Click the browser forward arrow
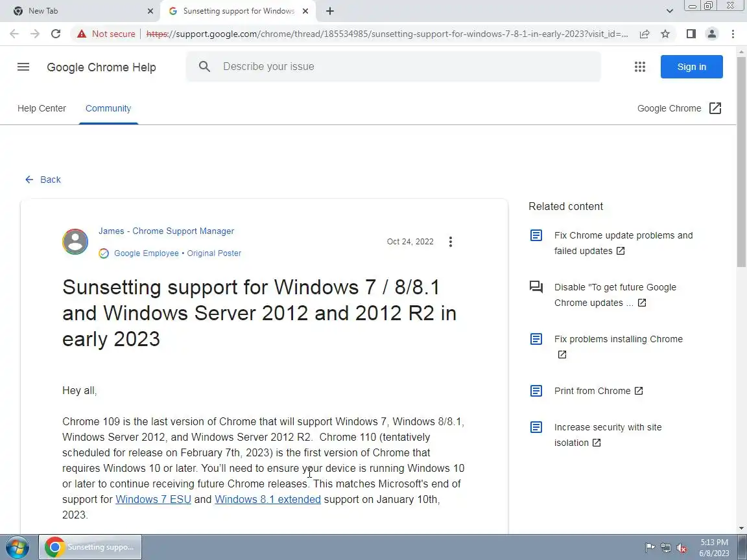This screenshot has height=560, width=747. [x=35, y=34]
